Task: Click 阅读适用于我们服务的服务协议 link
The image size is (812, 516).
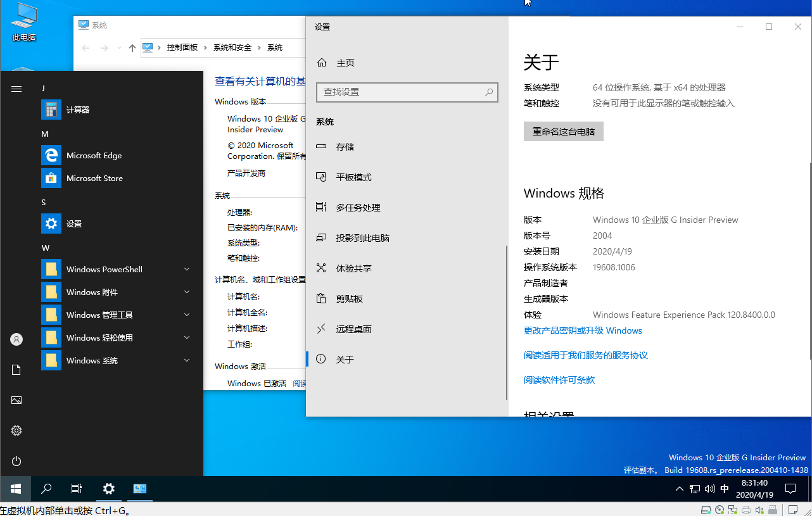Action: point(586,356)
